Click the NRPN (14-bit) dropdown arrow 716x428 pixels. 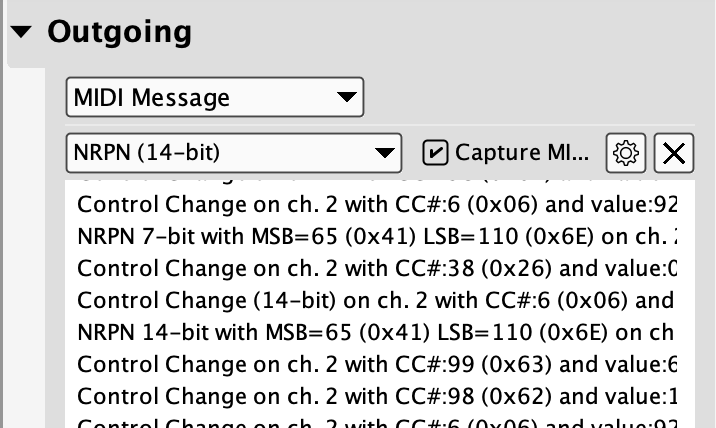(385, 153)
